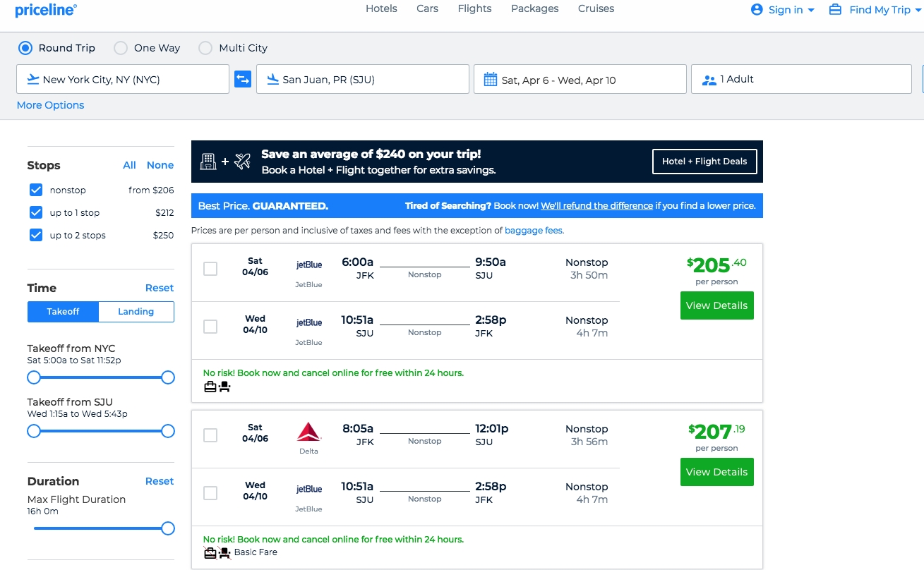Click the $205.40 price text

(716, 265)
